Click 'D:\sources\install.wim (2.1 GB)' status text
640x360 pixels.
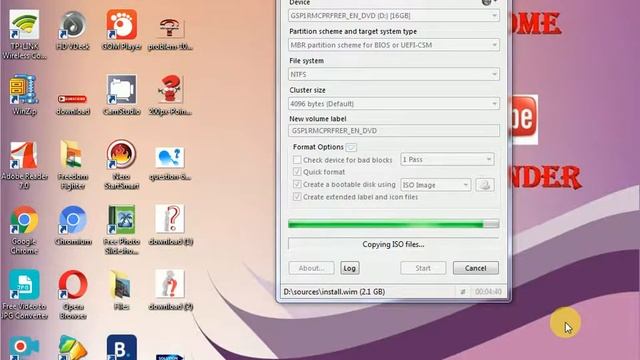tap(334, 292)
